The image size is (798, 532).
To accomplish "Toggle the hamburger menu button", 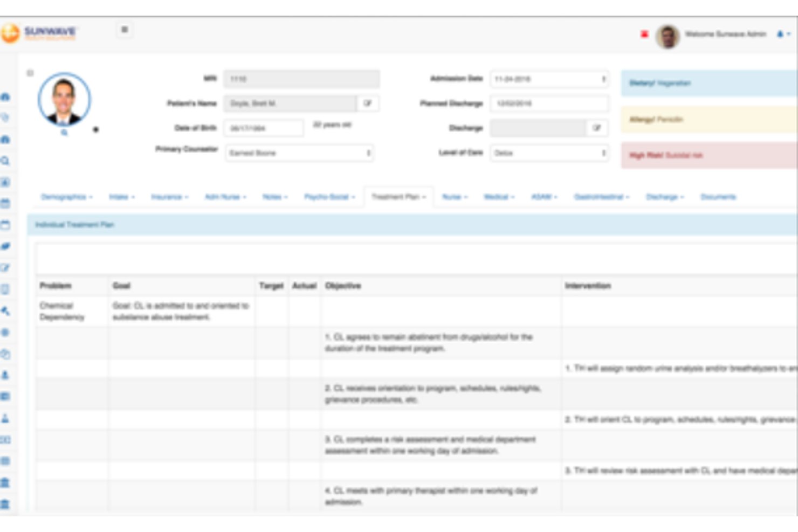I will (125, 30).
